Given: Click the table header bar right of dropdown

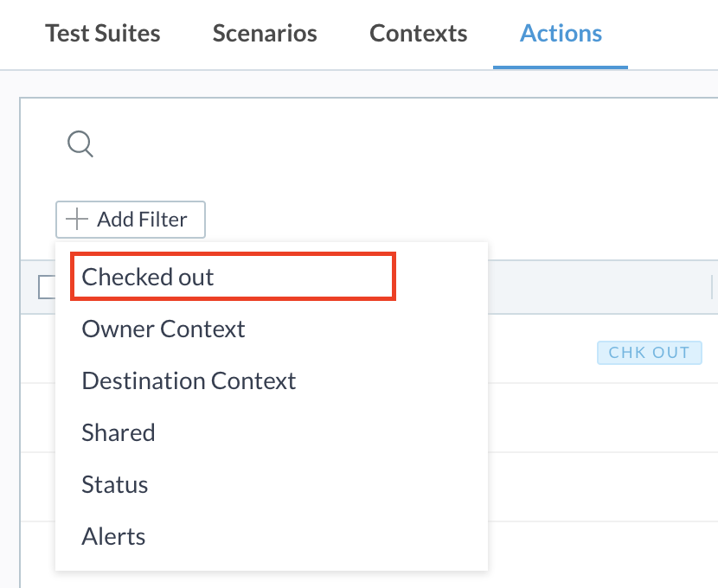Looking at the screenshot, I should point(603,287).
